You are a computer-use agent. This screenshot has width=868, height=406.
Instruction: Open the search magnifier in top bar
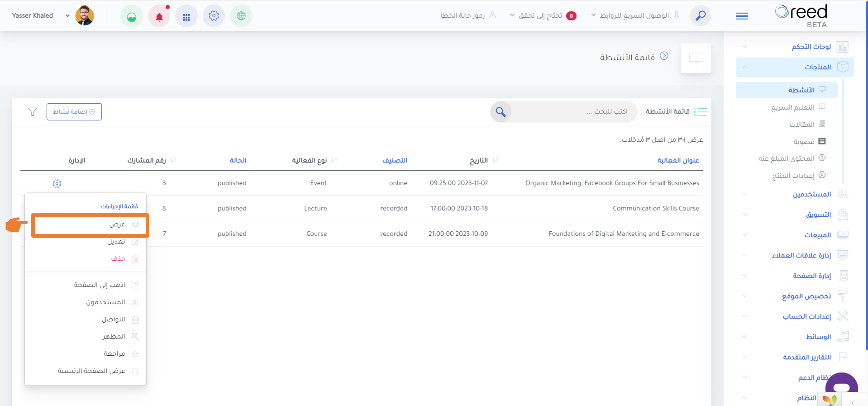click(x=700, y=16)
